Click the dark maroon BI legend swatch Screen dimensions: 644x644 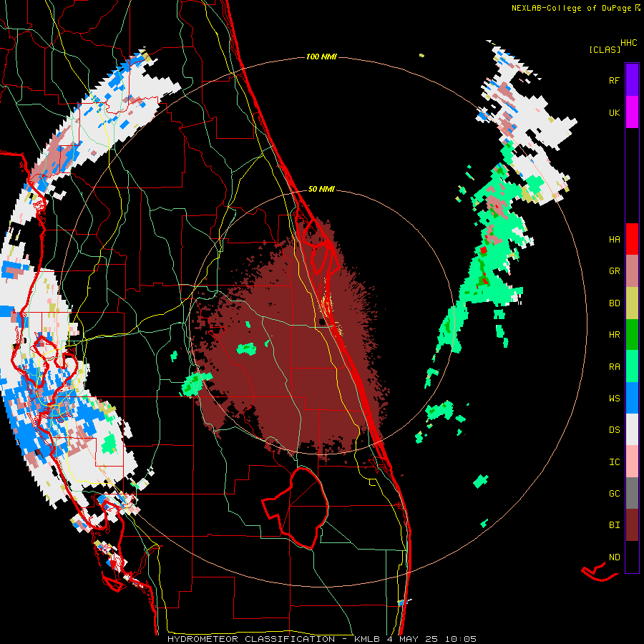tap(632, 525)
